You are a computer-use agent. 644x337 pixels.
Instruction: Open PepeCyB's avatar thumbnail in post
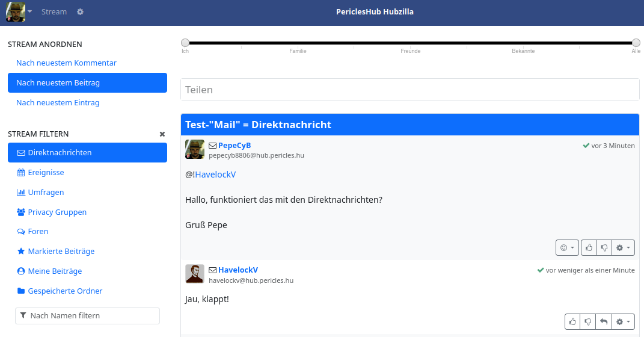coord(195,149)
